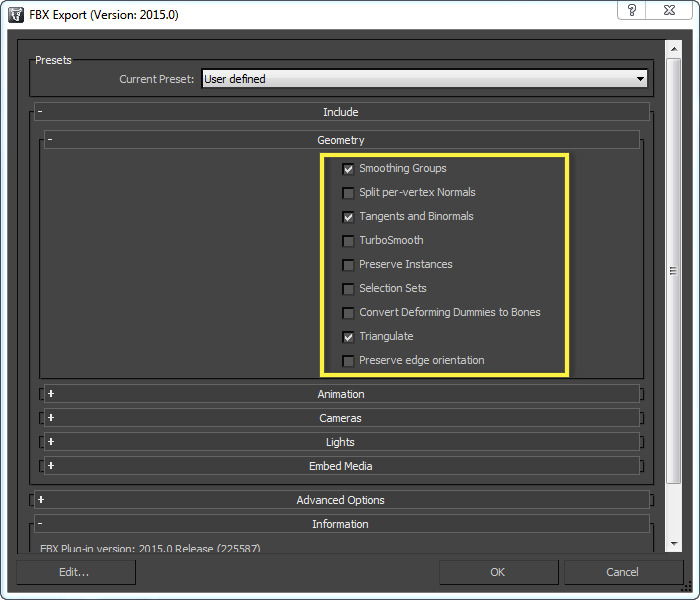Click the FBX Export title bar icon
The height and width of the screenshot is (600, 700).
pyautogui.click(x=16, y=15)
